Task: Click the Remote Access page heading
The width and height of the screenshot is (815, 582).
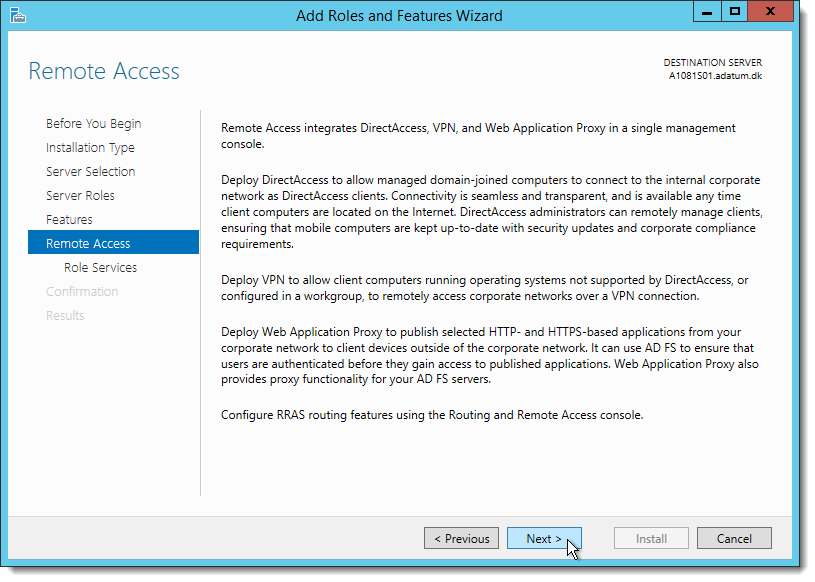Action: pyautogui.click(x=104, y=71)
